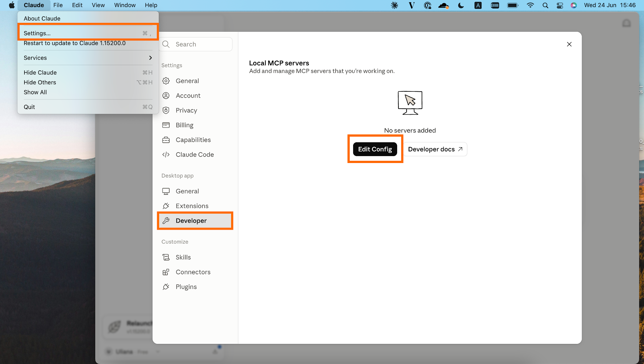Open the Claude menu in menu bar
Image resolution: width=644 pixels, height=364 pixels.
click(x=34, y=5)
